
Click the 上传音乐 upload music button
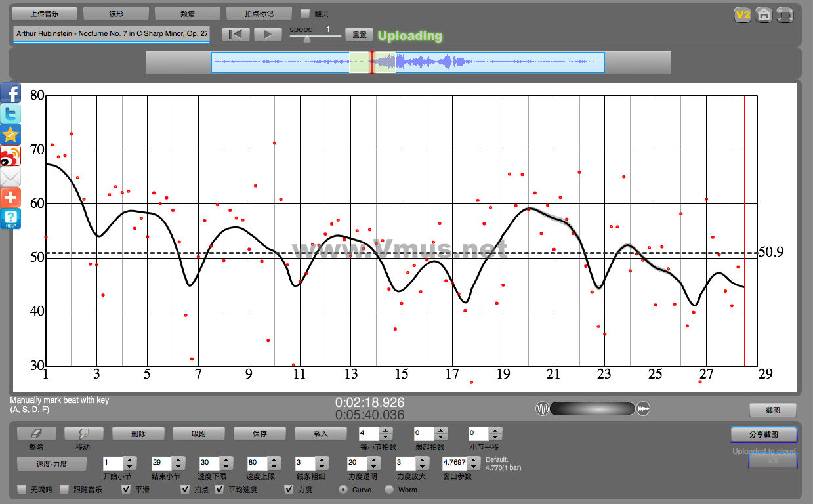pyautogui.click(x=45, y=13)
